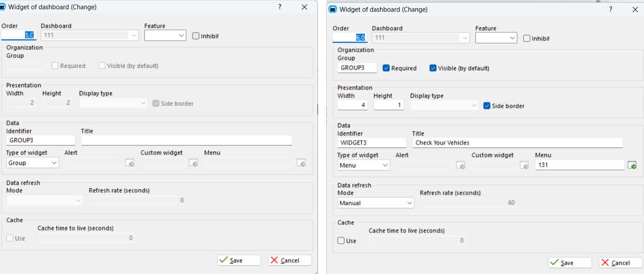Click Custom widget lookup icon in right dialog
This screenshot has width=644, height=274.
pos(525,165)
